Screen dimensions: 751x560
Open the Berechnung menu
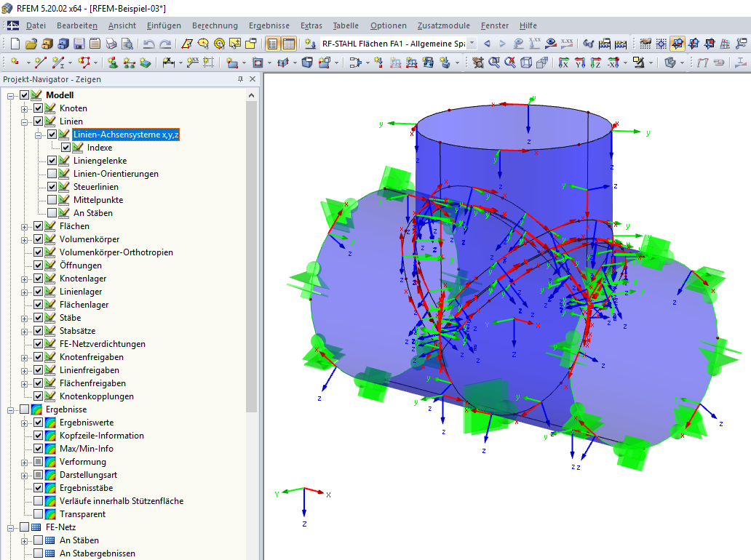215,25
